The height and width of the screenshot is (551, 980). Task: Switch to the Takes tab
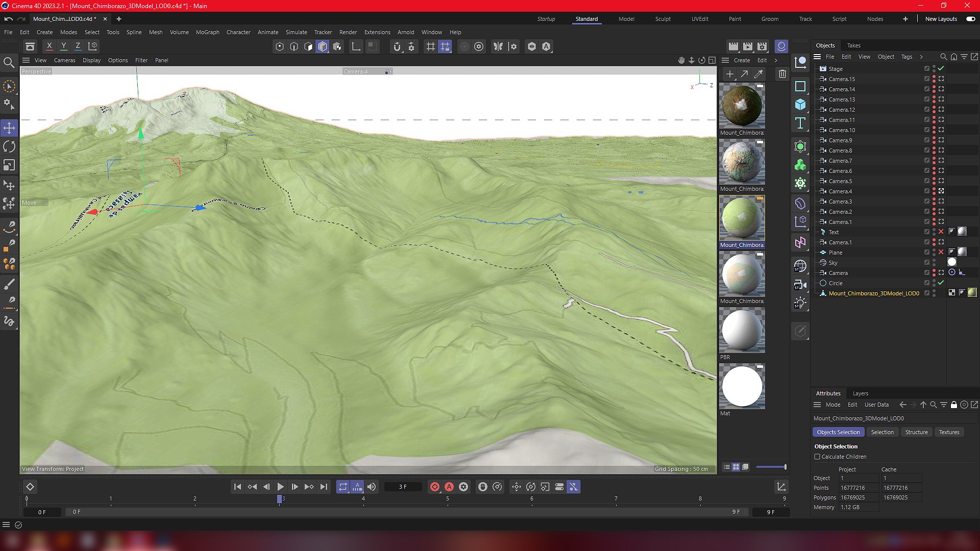[854, 45]
